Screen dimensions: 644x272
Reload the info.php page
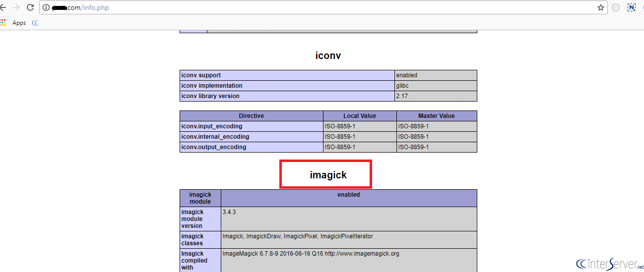coord(30,7)
